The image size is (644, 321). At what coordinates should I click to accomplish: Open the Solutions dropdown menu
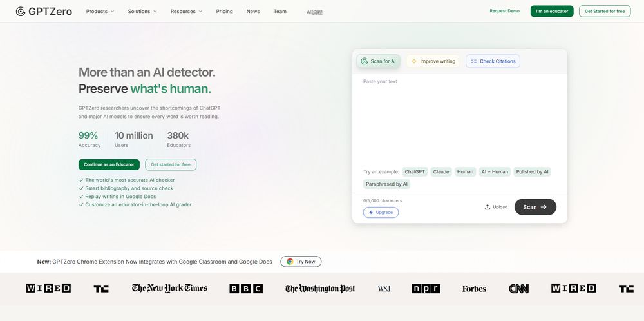pos(142,11)
